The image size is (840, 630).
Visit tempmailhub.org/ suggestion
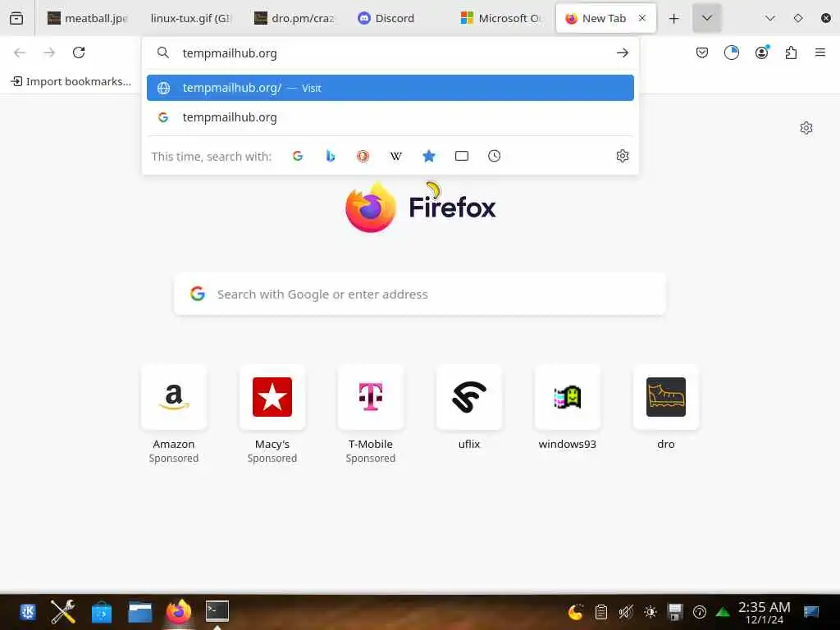click(390, 88)
